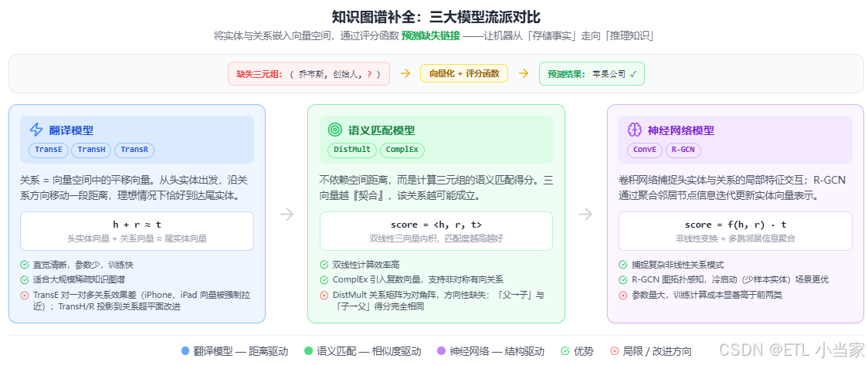868x365 pixels.
Task: Click the yellow 向量化 + 评分函数 pill
Action: pyautogui.click(x=464, y=73)
